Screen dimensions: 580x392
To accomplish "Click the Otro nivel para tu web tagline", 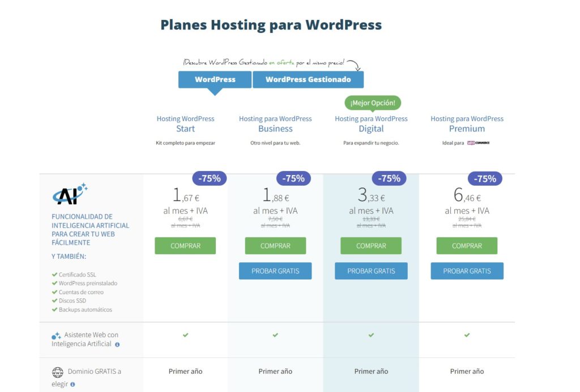I will pos(275,143).
